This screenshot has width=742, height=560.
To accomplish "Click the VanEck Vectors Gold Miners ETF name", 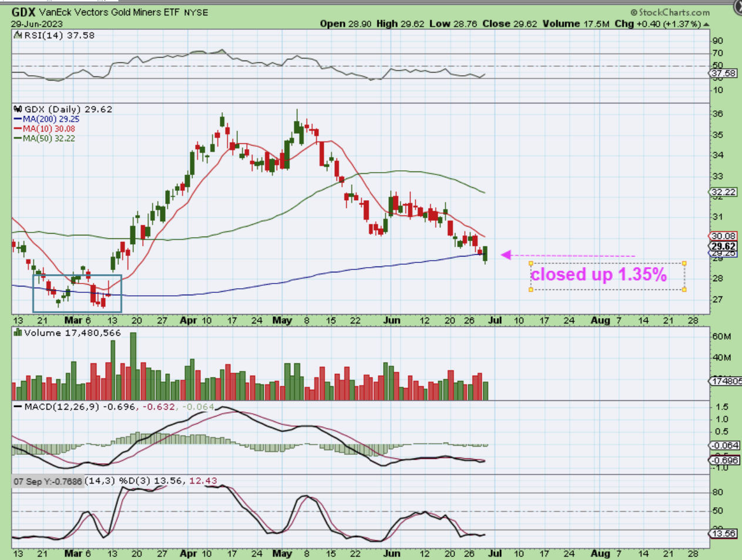I will coord(109,12).
